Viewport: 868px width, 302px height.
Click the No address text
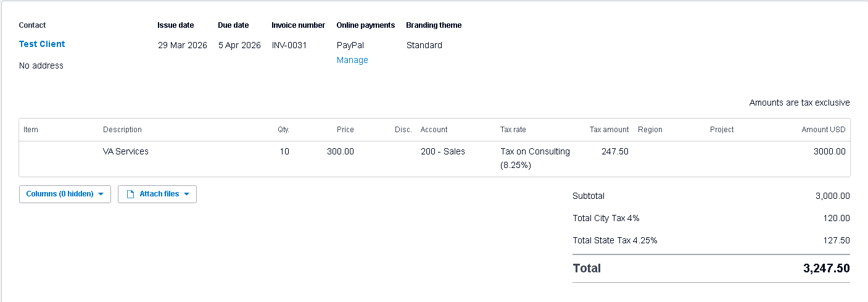pyautogui.click(x=41, y=65)
